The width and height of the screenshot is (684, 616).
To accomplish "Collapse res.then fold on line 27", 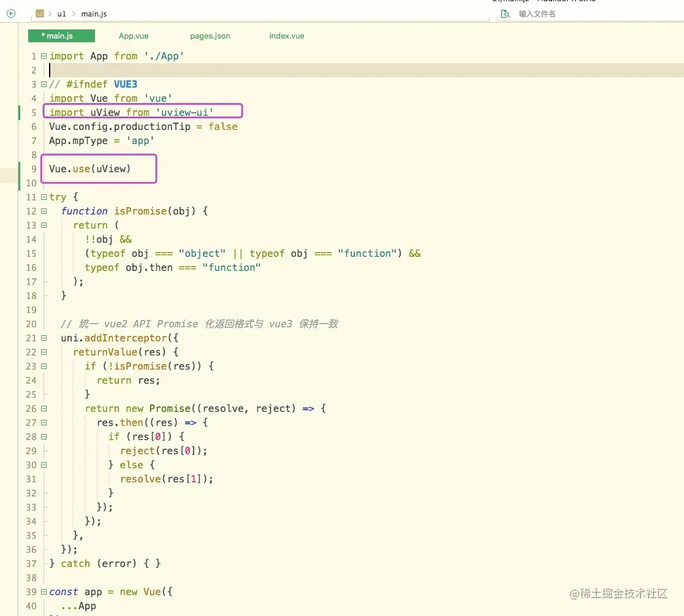I will click(44, 423).
